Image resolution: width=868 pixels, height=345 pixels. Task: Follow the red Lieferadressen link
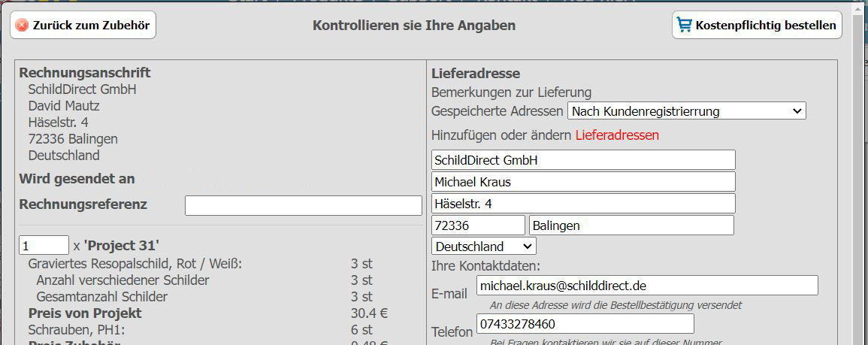(x=616, y=135)
